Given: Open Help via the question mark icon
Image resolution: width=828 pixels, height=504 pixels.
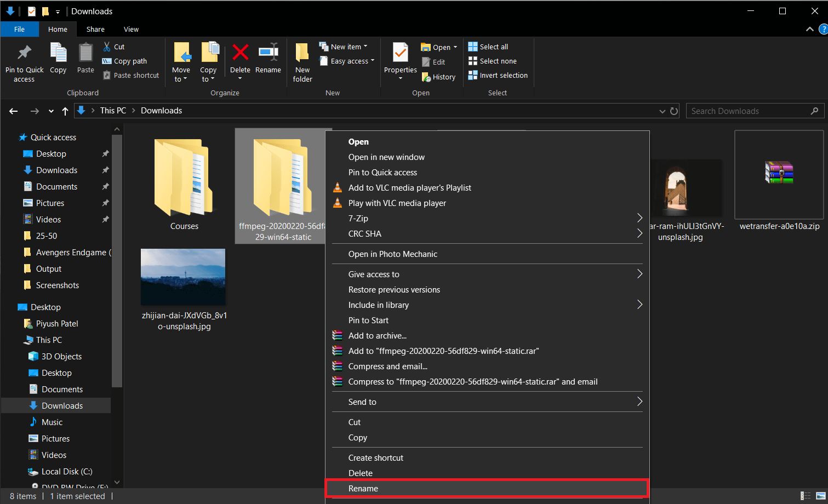Looking at the screenshot, I should coord(823,29).
